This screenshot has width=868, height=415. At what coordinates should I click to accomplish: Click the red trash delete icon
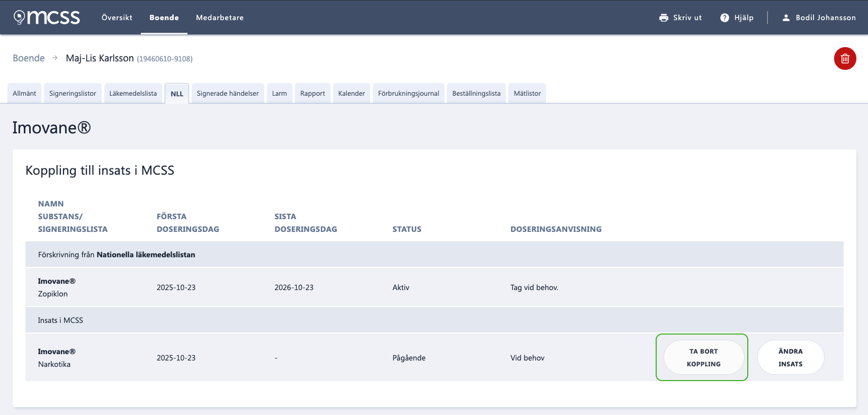[845, 58]
